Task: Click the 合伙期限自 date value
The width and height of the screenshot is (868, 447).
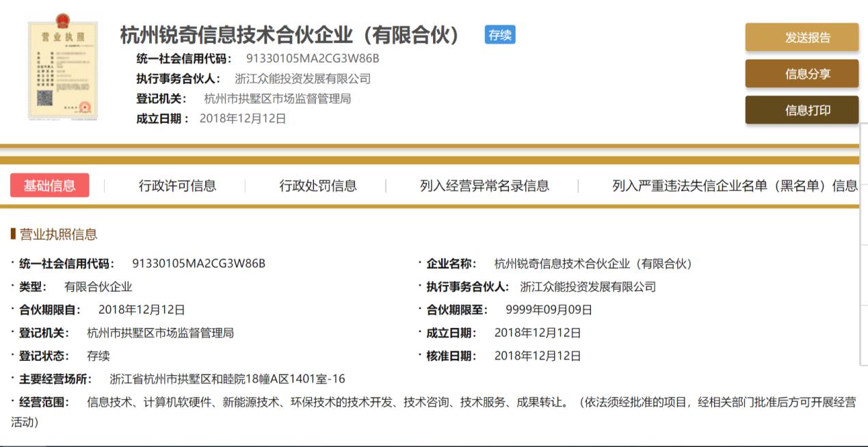Action: (142, 310)
